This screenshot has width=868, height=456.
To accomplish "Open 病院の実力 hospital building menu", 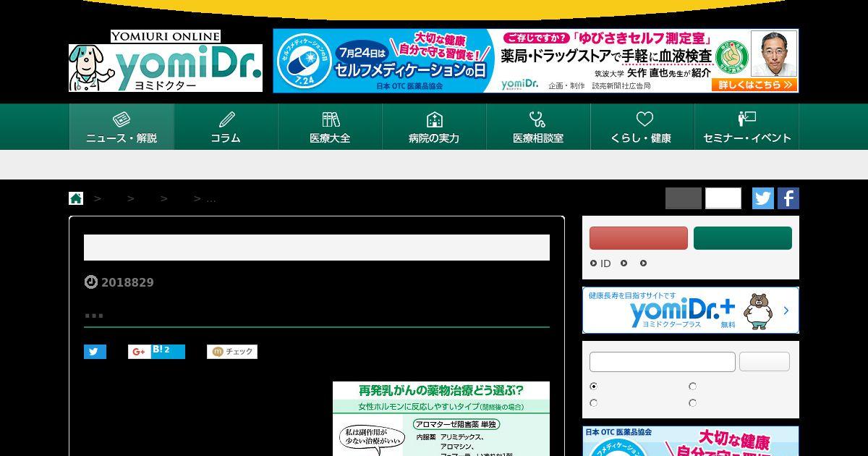I will click(x=434, y=127).
